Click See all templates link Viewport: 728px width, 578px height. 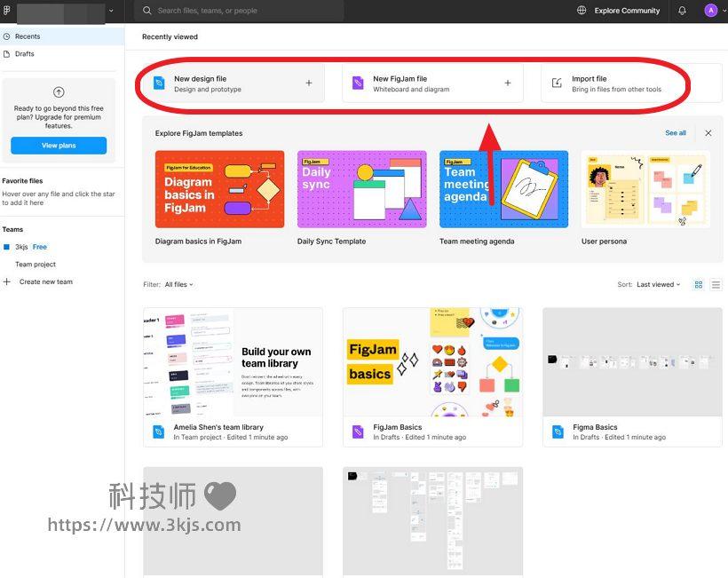(x=676, y=133)
